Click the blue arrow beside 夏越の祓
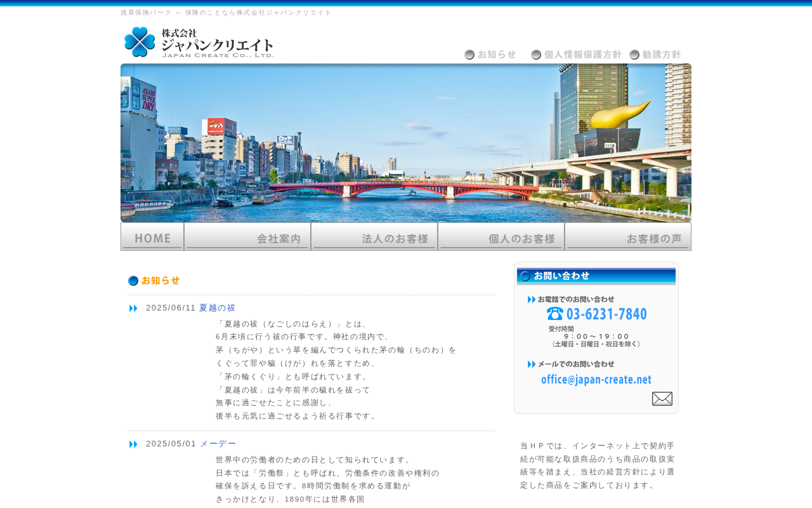 click(x=133, y=308)
